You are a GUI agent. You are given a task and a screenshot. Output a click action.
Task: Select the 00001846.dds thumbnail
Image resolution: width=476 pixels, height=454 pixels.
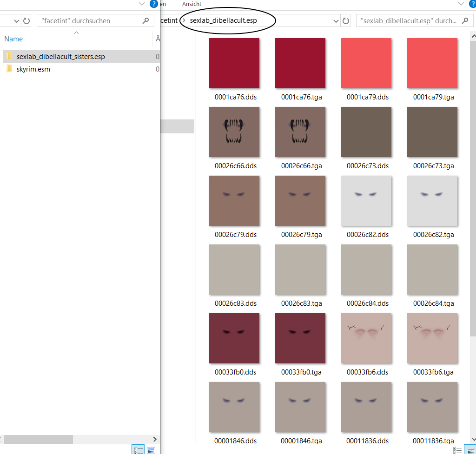(x=234, y=407)
